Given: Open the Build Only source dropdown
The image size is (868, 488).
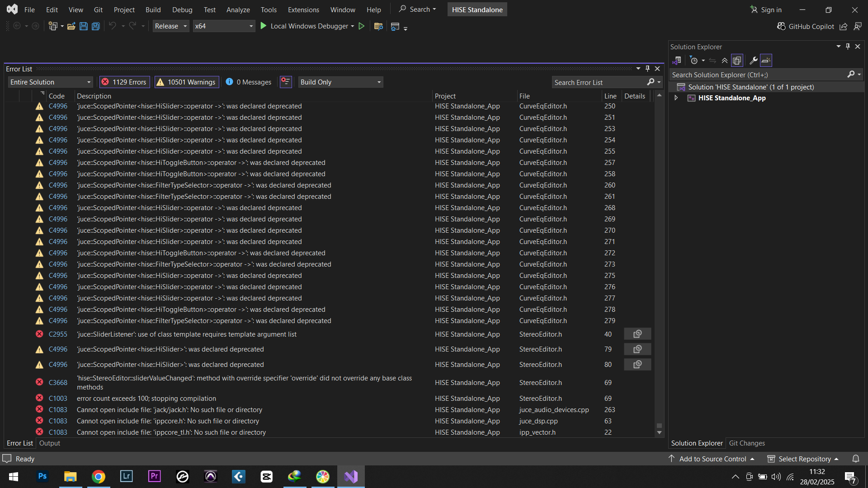Looking at the screenshot, I should (340, 82).
